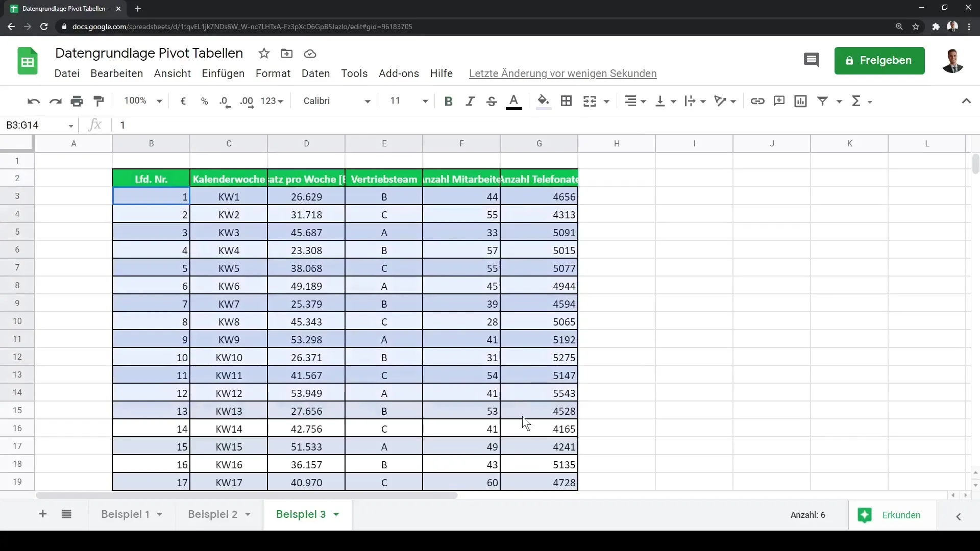
Task: Activate the paint format roller
Action: pos(99,101)
